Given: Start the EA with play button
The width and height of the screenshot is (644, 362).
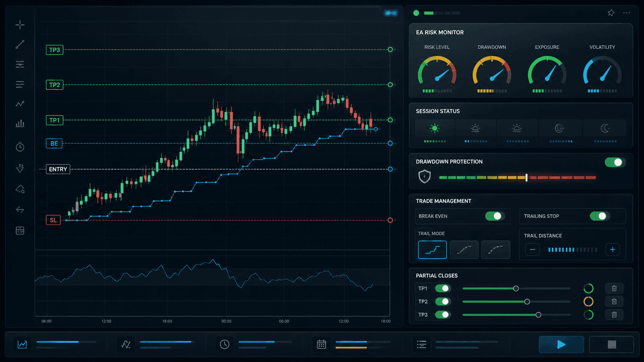Looking at the screenshot, I should [x=561, y=344].
